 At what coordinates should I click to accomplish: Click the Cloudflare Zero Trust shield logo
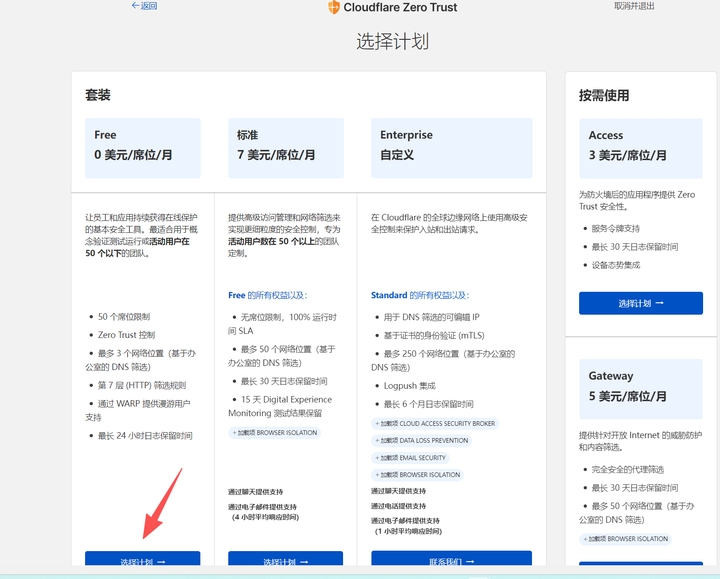pyautogui.click(x=334, y=7)
